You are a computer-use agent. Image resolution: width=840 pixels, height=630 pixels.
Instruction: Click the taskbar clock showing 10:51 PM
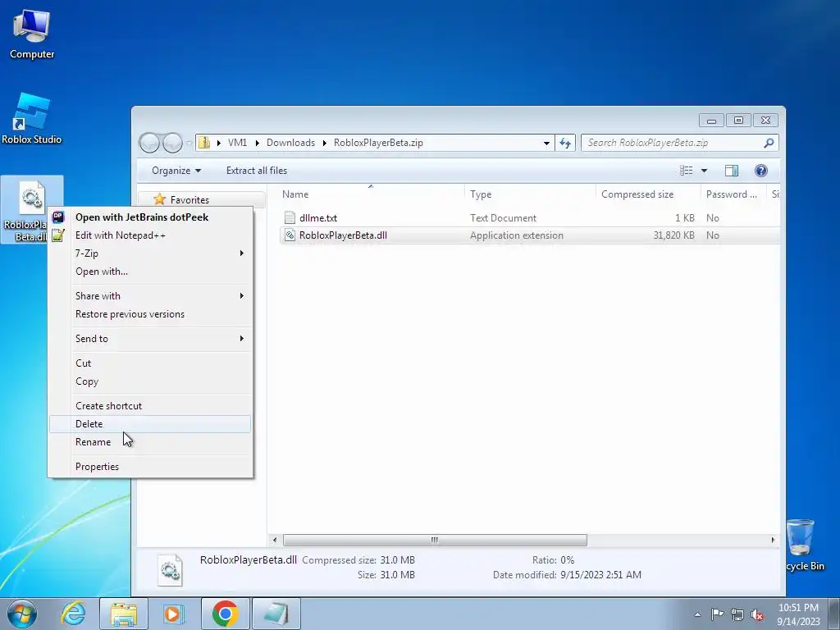tap(798, 614)
